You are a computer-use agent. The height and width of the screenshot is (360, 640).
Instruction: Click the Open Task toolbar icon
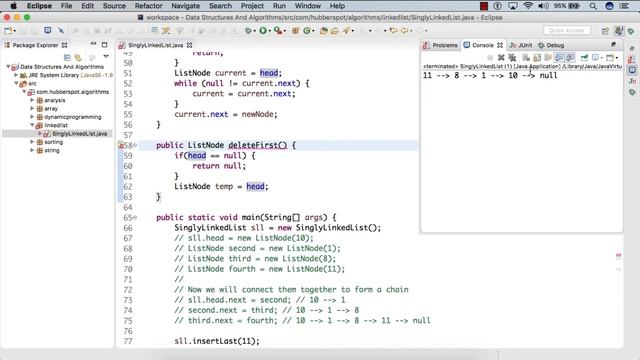click(x=335, y=31)
